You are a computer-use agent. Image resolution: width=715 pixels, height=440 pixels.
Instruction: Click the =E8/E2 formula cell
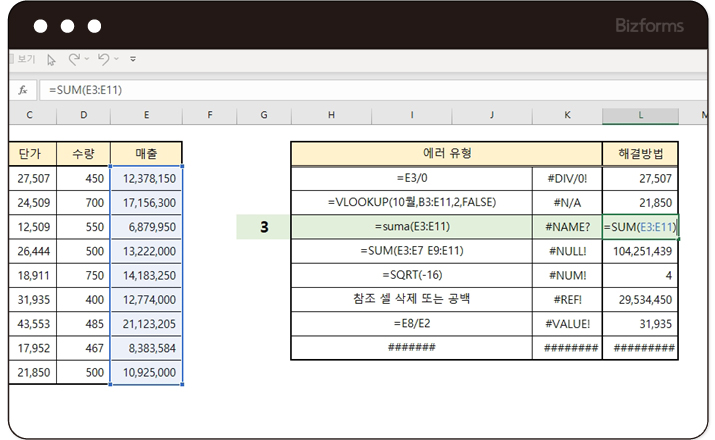click(412, 324)
